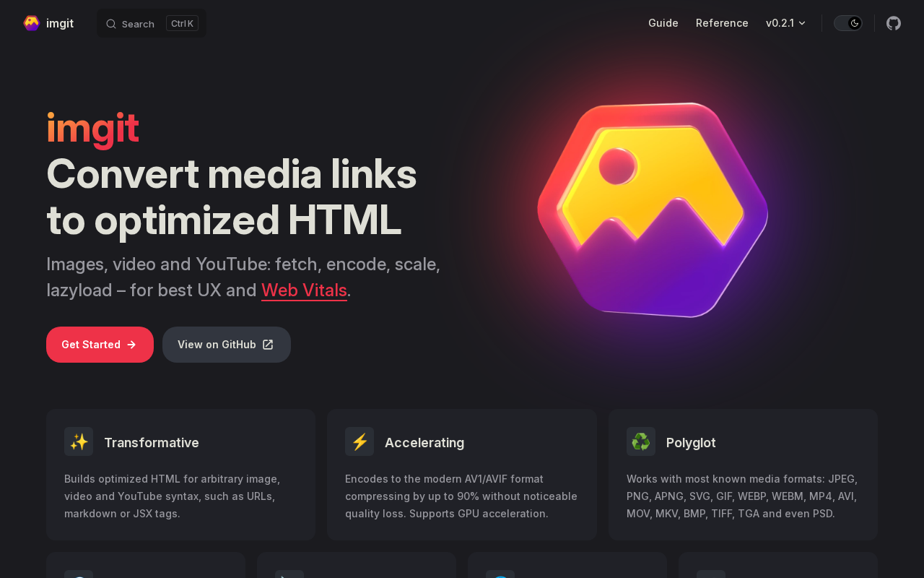Click the large hexagon imgit hero image
The height and width of the screenshot is (578, 924).
coord(653,210)
